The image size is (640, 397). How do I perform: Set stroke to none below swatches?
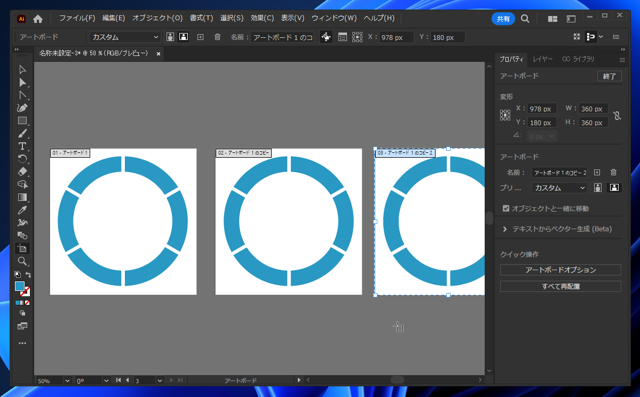[27, 303]
